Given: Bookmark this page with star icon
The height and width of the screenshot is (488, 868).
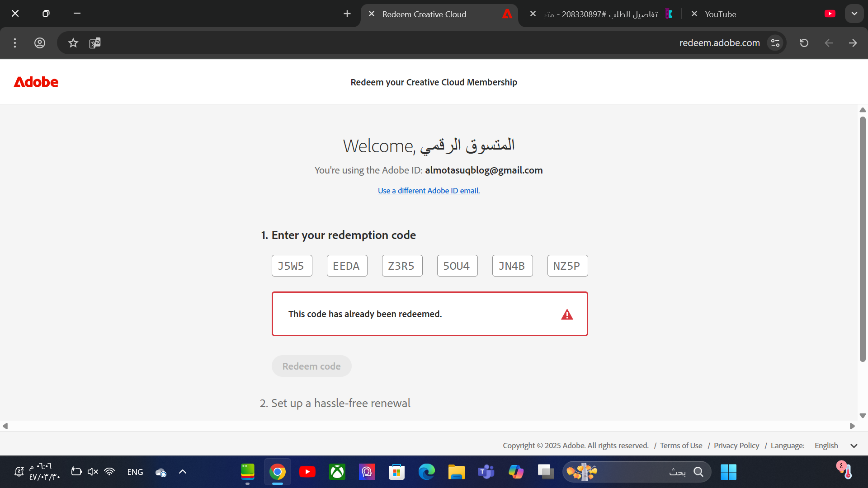Looking at the screenshot, I should pos(73,43).
